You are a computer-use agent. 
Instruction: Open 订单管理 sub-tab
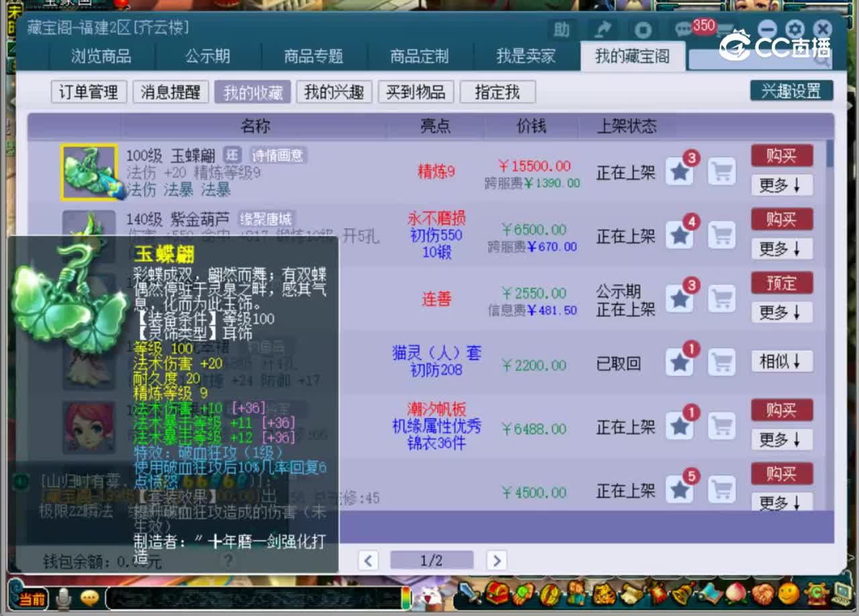(x=89, y=92)
